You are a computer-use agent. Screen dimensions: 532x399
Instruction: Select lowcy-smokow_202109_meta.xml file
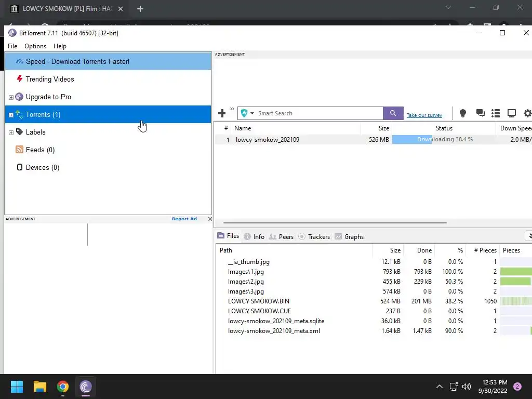[374, 330]
